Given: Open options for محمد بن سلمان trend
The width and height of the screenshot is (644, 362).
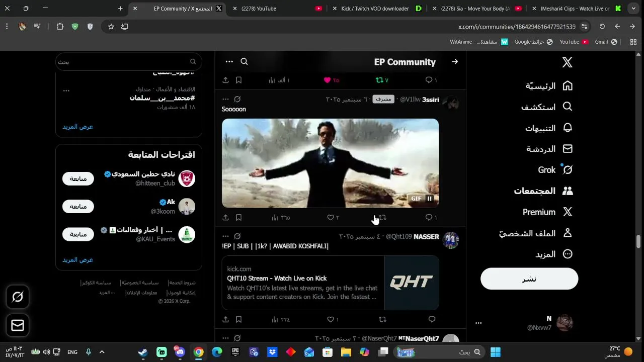Looking at the screenshot, I should 66,90.
